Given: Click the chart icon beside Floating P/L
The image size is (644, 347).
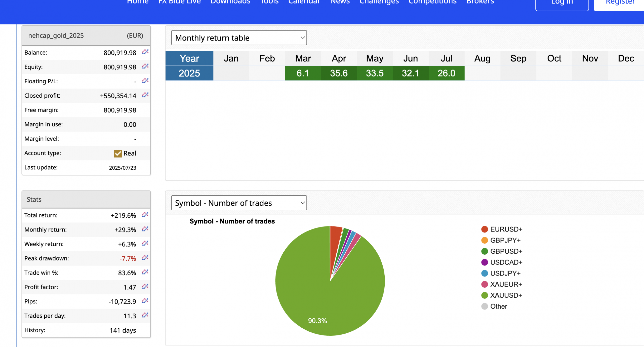Looking at the screenshot, I should (145, 81).
